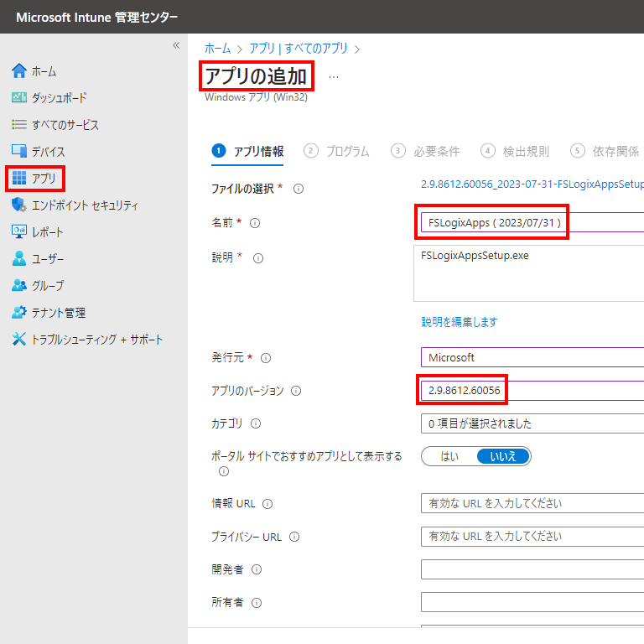Click the 所有者 input field
This screenshot has width=644, height=644.
click(532, 602)
